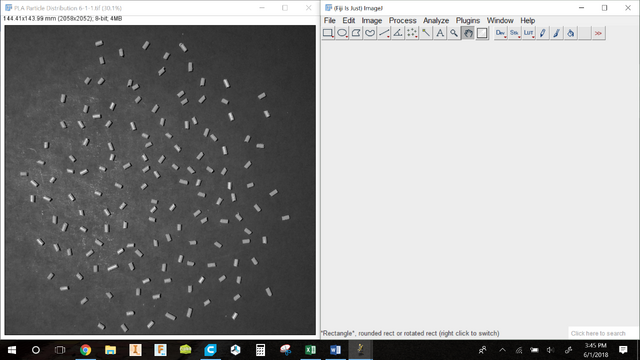The image size is (640, 360).
Task: Show more tools via red arrows
Action: [598, 33]
